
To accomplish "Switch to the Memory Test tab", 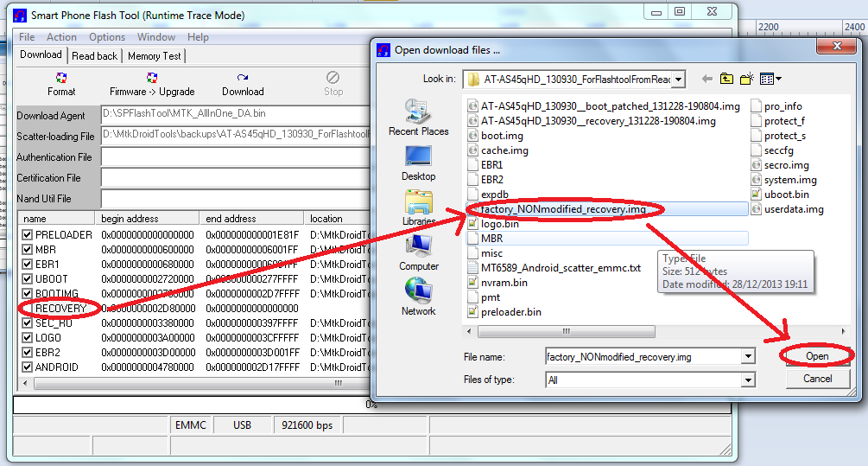I will point(155,56).
